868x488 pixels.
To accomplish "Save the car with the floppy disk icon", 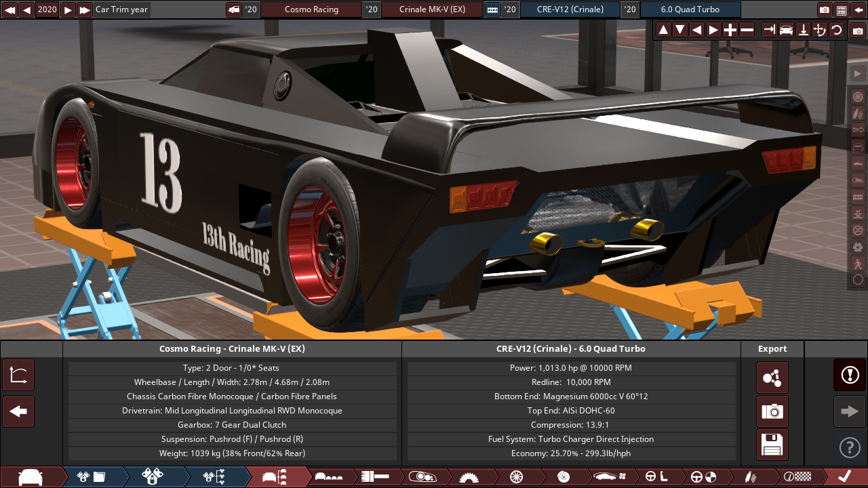I will click(772, 445).
